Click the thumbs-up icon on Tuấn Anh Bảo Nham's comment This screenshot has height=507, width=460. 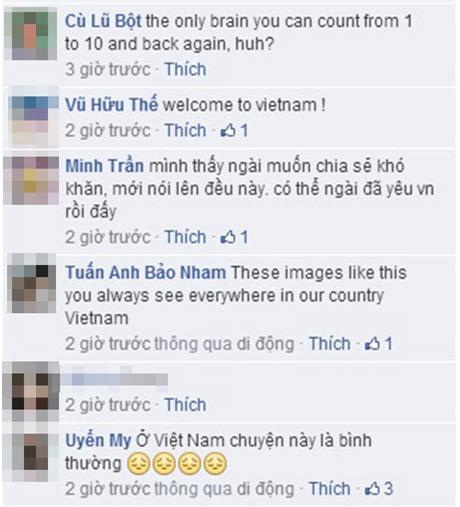372,344
